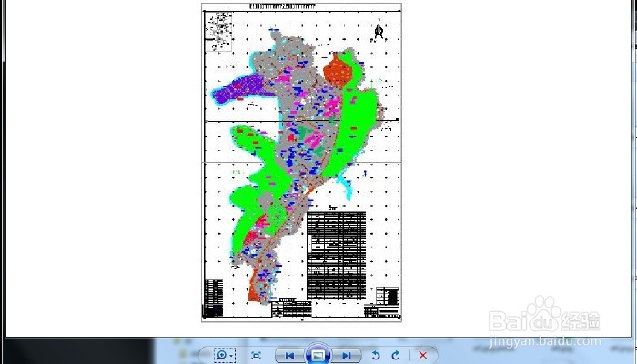Delete the image with red X

coord(423,356)
